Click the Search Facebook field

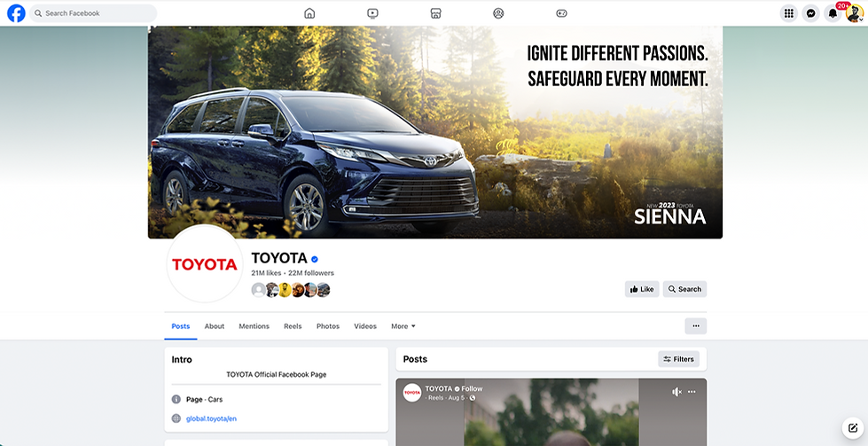(93, 13)
